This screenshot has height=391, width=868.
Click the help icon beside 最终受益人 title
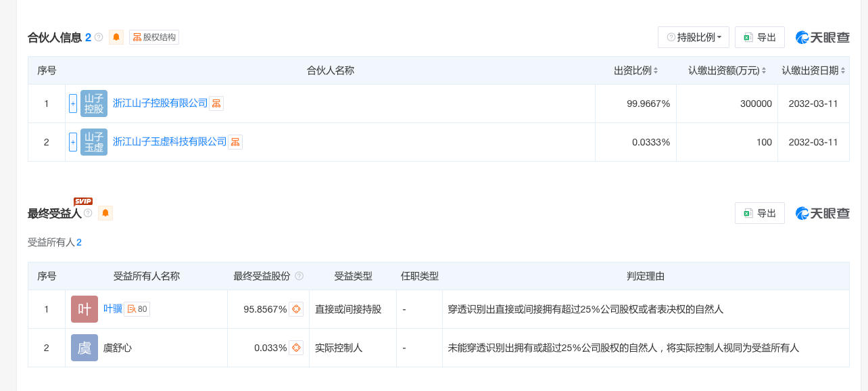tap(88, 213)
